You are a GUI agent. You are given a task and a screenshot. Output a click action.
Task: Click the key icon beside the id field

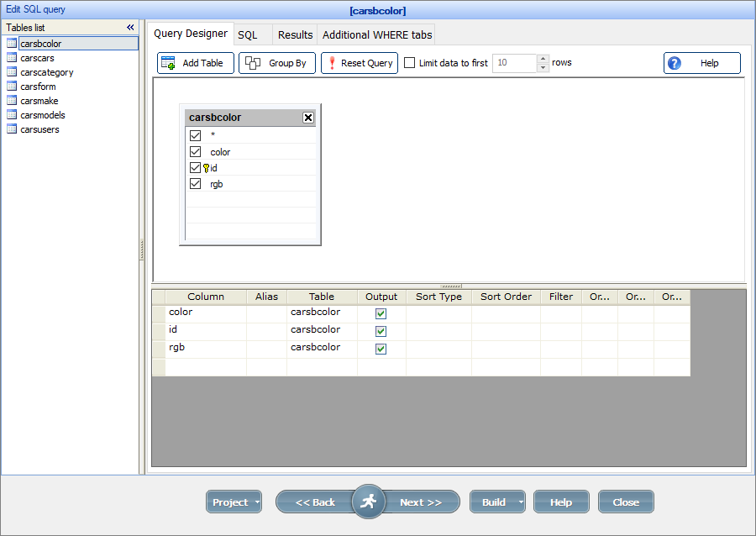click(x=207, y=167)
